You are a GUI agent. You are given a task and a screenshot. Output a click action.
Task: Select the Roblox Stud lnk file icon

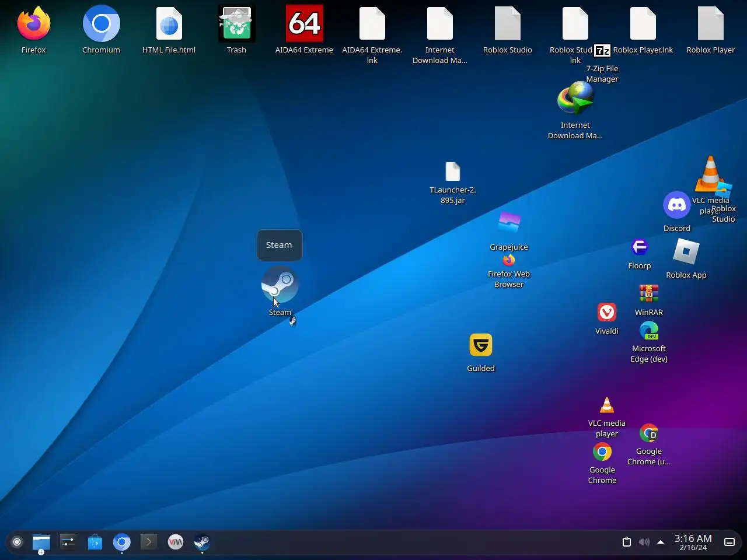[x=575, y=24]
